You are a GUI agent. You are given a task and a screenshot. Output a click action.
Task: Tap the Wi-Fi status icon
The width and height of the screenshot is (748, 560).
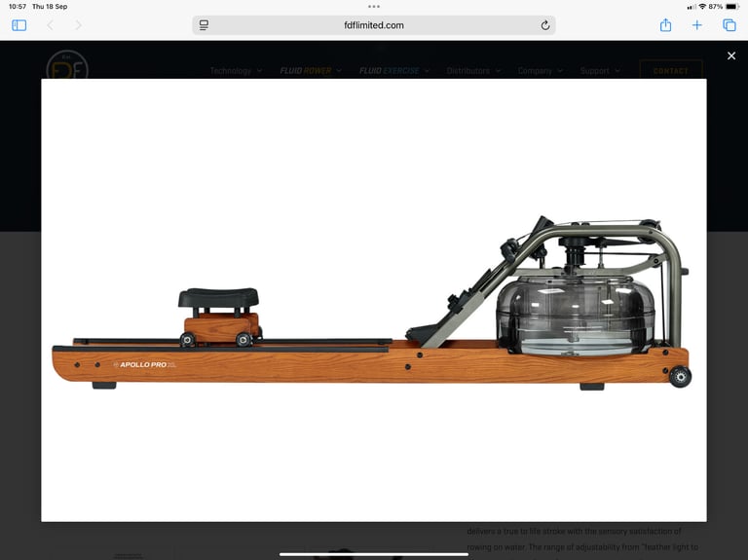click(x=702, y=7)
